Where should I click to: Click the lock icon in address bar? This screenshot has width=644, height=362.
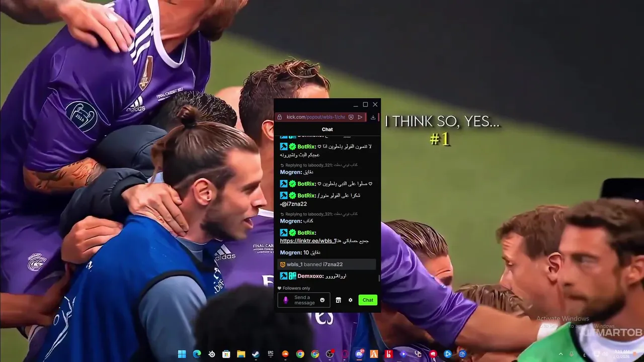[280, 117]
